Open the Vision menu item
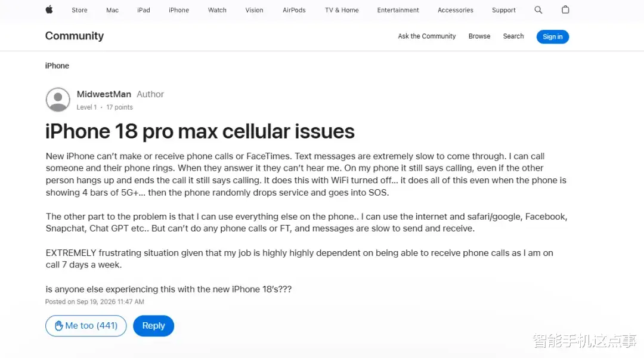The height and width of the screenshot is (358, 644). (x=254, y=10)
